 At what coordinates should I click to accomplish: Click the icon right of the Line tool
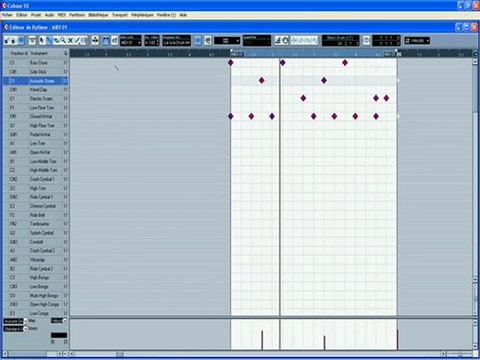pos(84,41)
